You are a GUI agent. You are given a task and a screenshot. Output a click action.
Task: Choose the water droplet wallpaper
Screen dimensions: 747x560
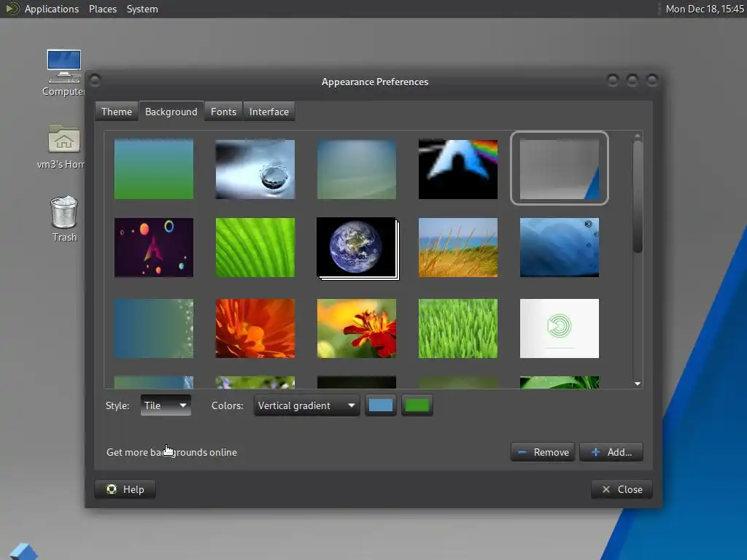pyautogui.click(x=255, y=169)
